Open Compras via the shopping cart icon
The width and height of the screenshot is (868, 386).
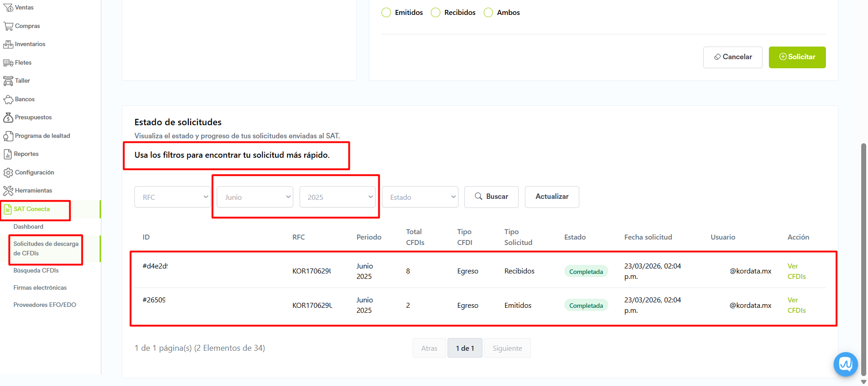8,26
